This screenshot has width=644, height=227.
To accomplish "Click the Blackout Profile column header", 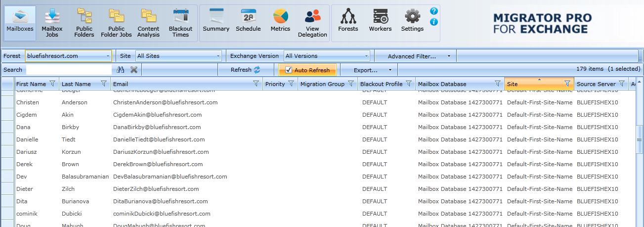I will (x=381, y=84).
